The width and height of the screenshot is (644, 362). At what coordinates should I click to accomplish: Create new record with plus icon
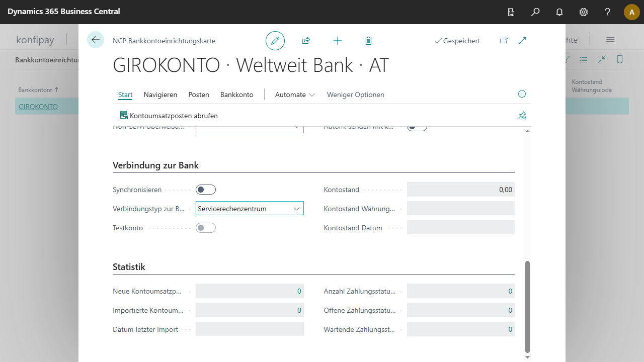[338, 41]
